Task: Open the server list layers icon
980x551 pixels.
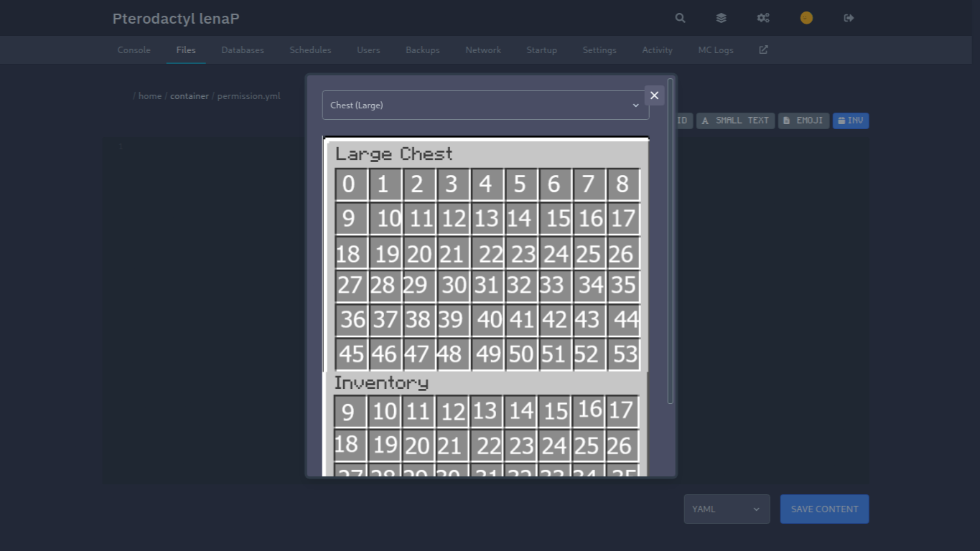Action: (722, 18)
